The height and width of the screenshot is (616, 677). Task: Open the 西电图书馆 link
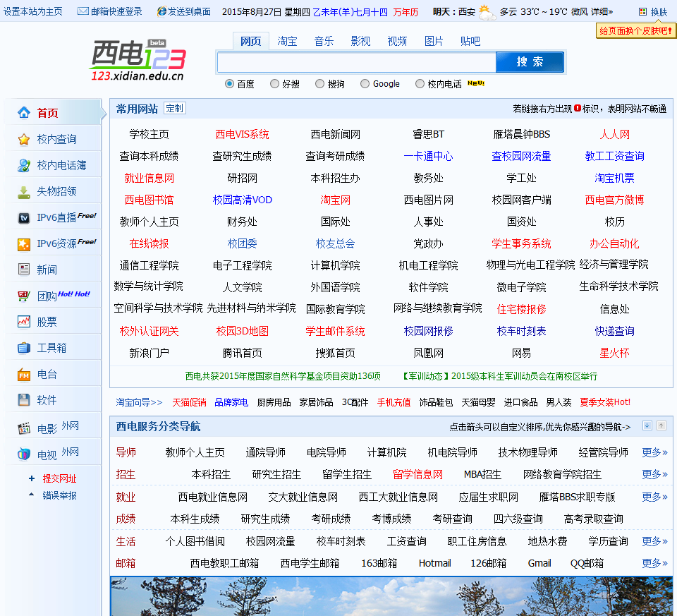(149, 200)
